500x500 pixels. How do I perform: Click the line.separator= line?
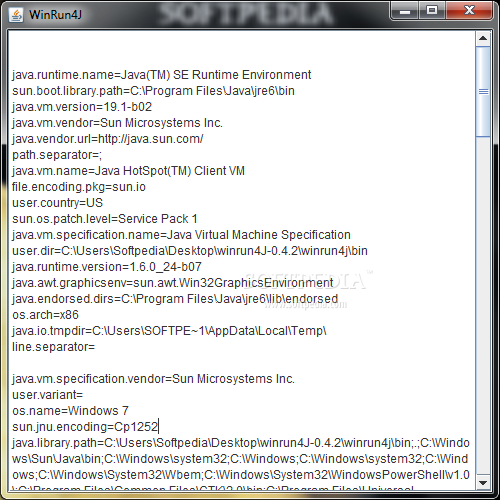click(54, 347)
